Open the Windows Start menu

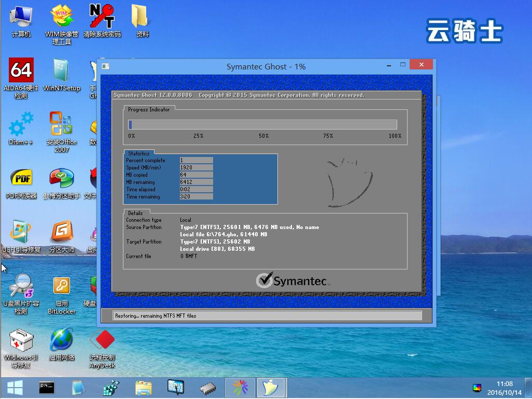click(x=15, y=387)
